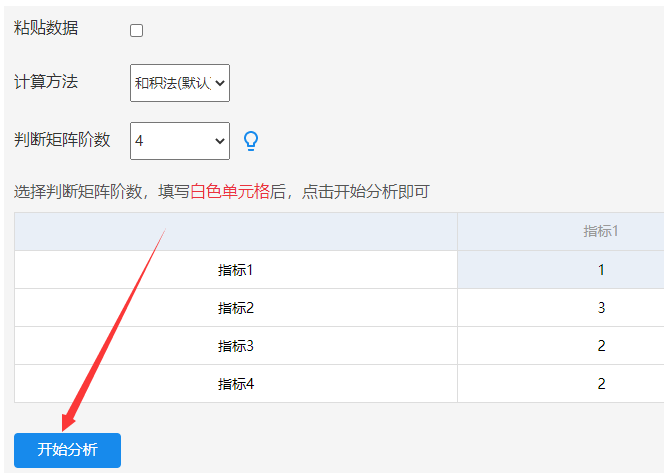Click the red 白色单元格 text
Screen dimensions: 664x473
230,192
